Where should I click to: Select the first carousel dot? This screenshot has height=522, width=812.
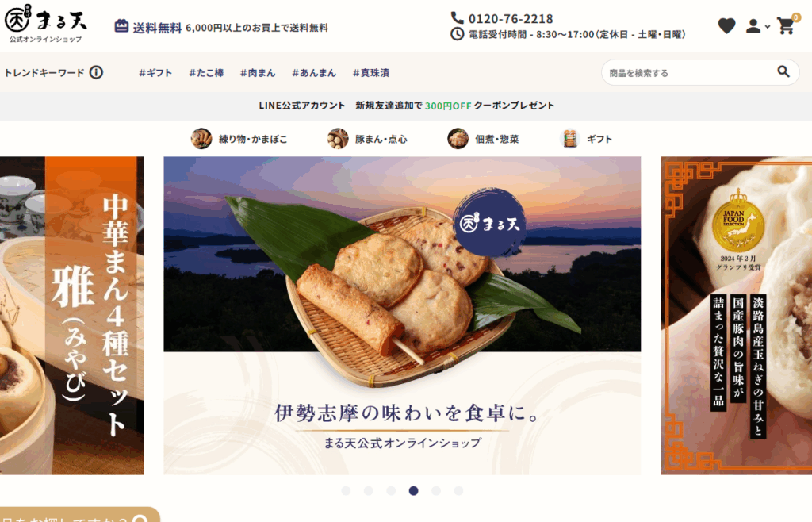346,491
